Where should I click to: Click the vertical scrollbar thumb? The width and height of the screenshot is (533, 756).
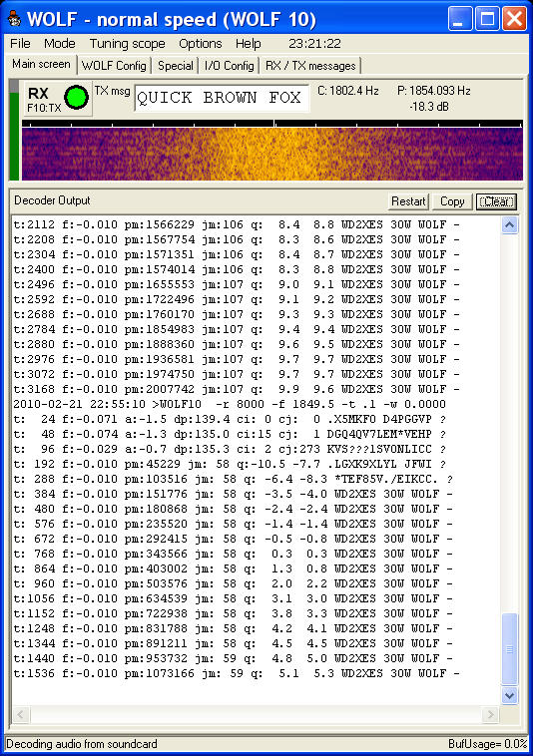(510, 649)
